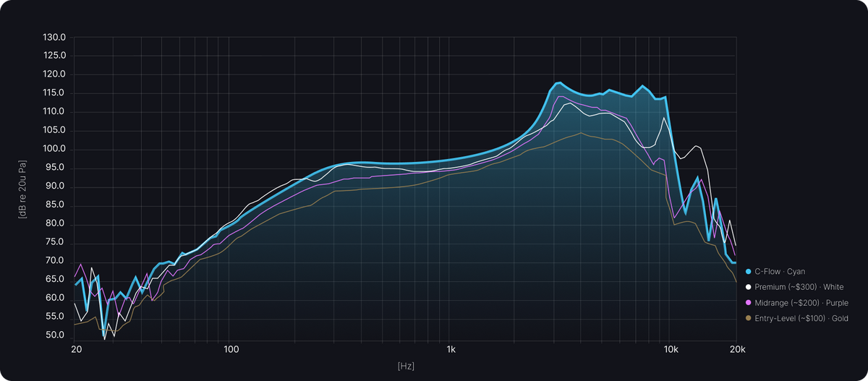Viewport: 868px width, 381px height.
Task: Click the '100' x-axis frequency label
Action: pos(231,349)
